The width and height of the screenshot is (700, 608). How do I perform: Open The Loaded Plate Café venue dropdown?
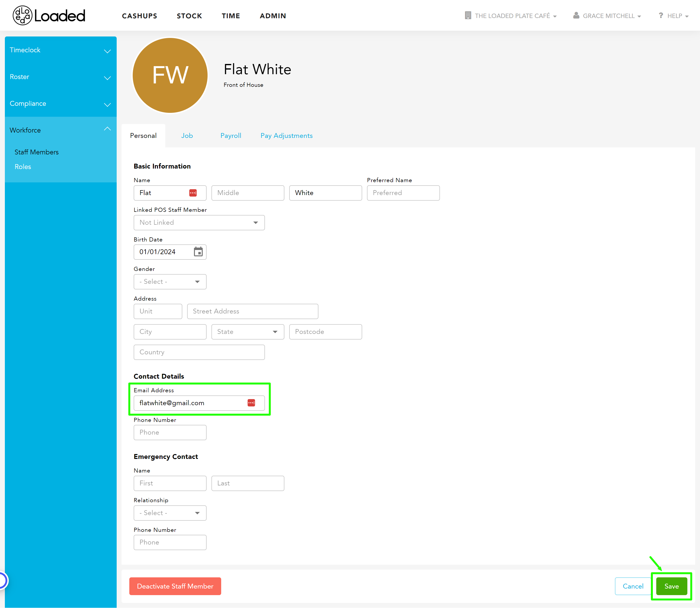click(511, 16)
